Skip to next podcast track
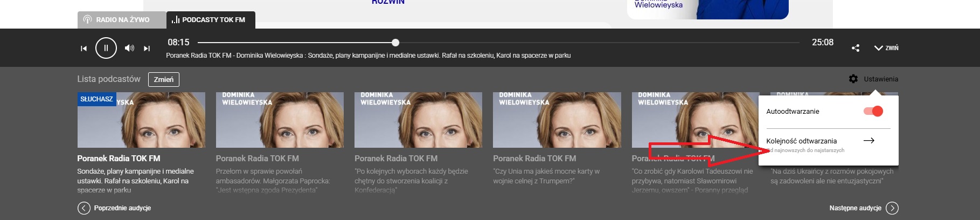Image resolution: width=980 pixels, height=220 pixels. pos(147,49)
